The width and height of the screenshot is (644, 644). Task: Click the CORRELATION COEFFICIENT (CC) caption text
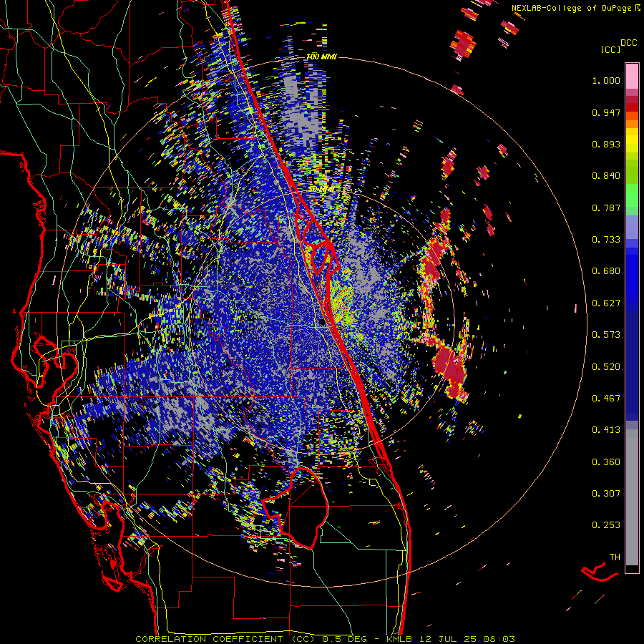225,639
